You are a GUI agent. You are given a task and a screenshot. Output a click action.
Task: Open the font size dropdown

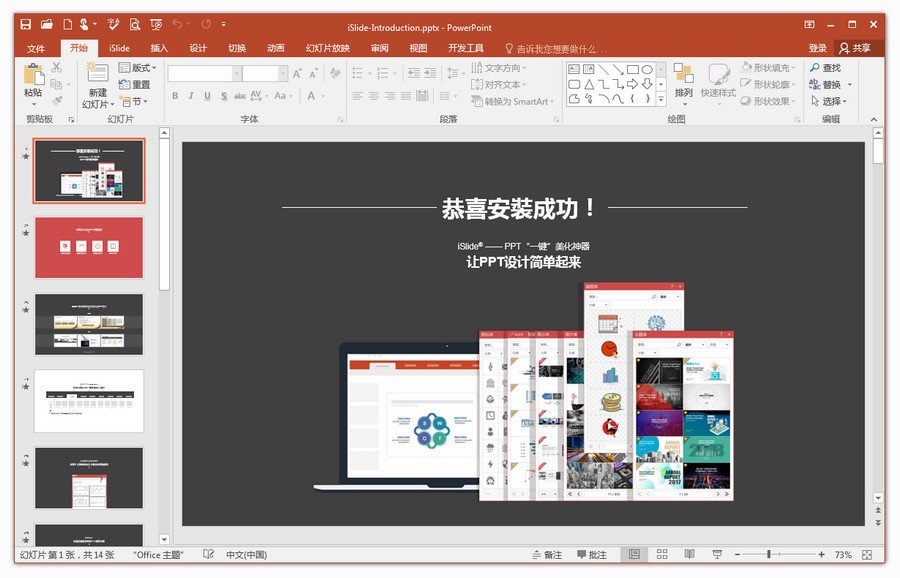point(283,72)
